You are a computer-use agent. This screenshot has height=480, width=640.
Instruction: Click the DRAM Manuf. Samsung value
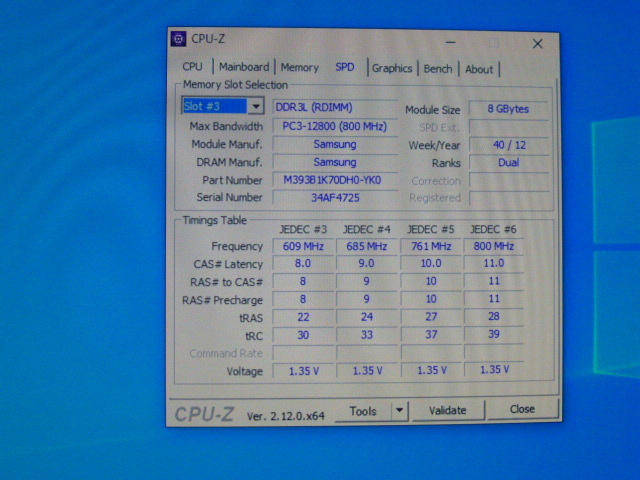click(x=335, y=162)
